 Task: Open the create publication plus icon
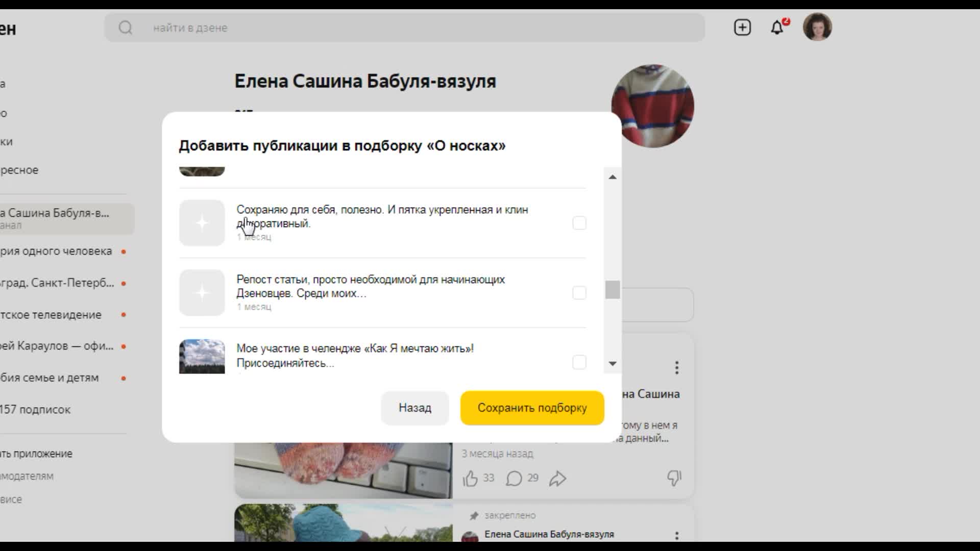tap(742, 28)
